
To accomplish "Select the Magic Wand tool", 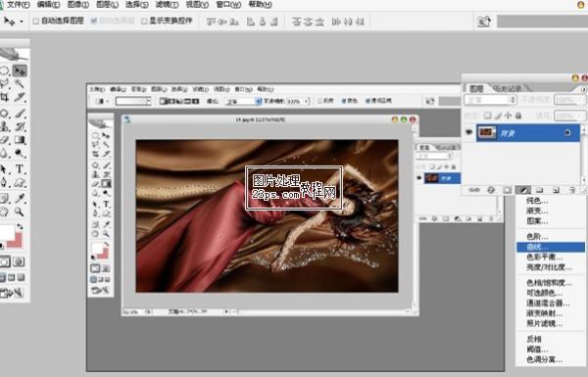I will (20, 83).
